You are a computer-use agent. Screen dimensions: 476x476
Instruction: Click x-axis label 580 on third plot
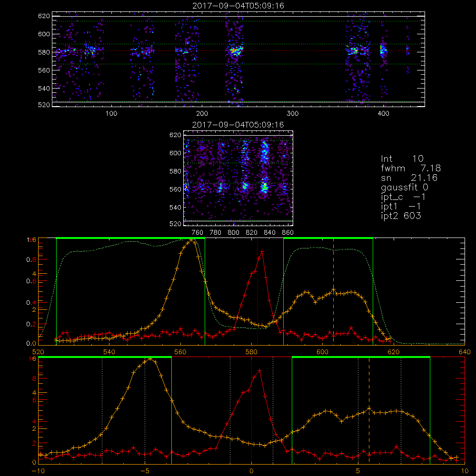(x=252, y=352)
